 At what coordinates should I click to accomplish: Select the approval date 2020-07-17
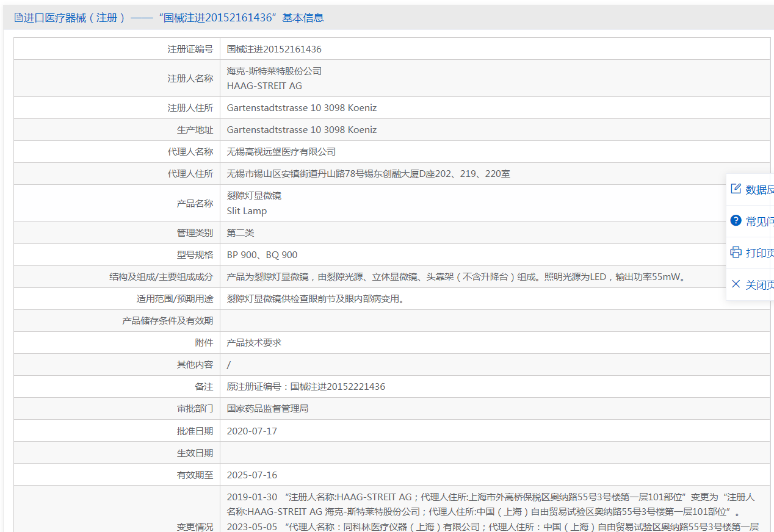(x=252, y=431)
